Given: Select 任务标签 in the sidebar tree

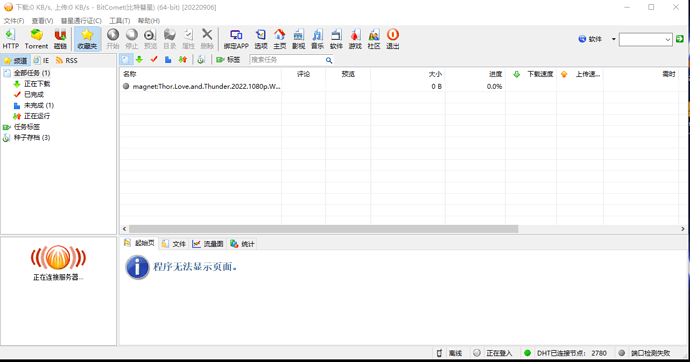Looking at the screenshot, I should pos(27,127).
